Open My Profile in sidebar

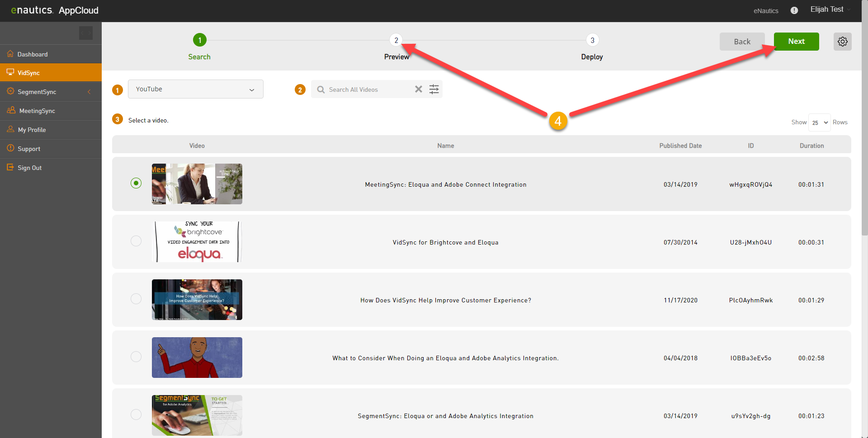tap(51, 129)
